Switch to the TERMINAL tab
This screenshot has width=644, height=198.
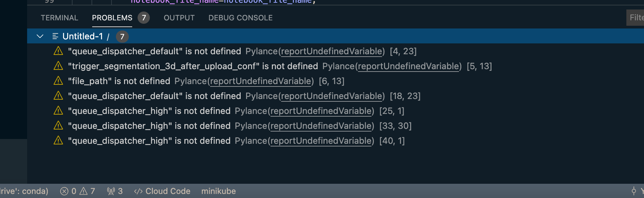[59, 18]
